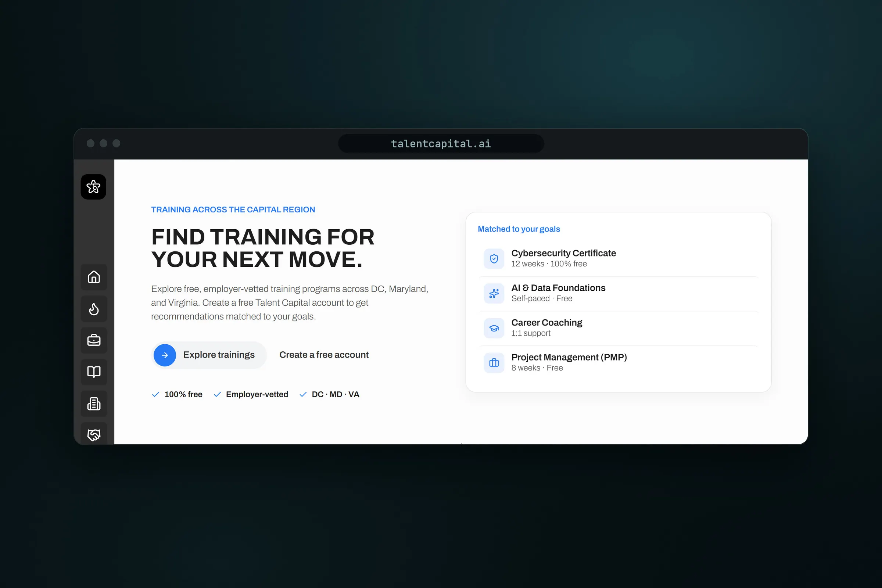
Task: Click the first gray window control dot
Action: point(90,143)
